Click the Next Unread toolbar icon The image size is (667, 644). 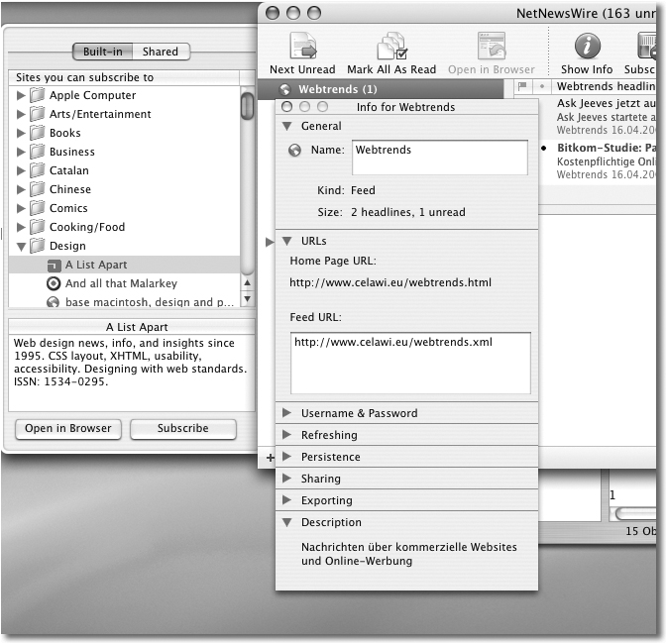tap(303, 46)
